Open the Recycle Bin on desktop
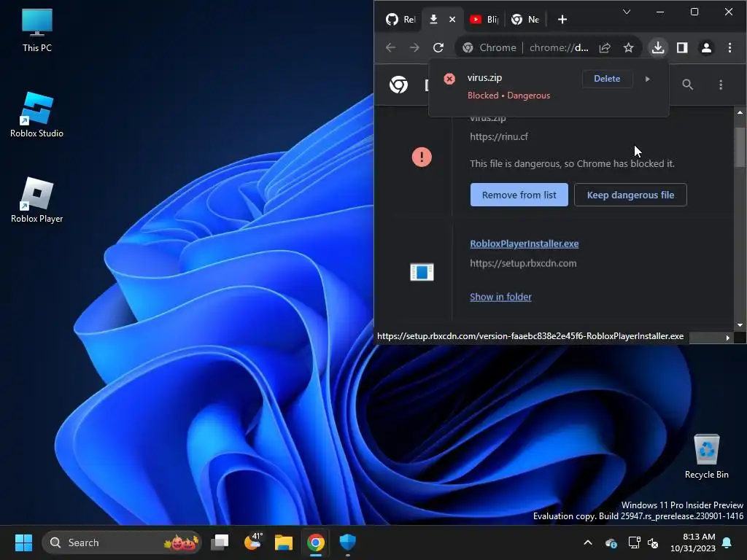The height and width of the screenshot is (560, 747). (706, 456)
